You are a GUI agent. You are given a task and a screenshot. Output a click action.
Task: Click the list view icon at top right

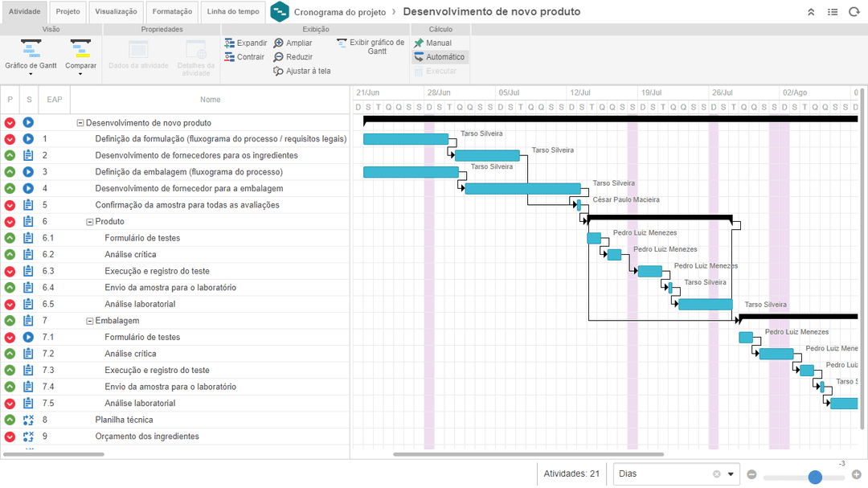coord(833,12)
